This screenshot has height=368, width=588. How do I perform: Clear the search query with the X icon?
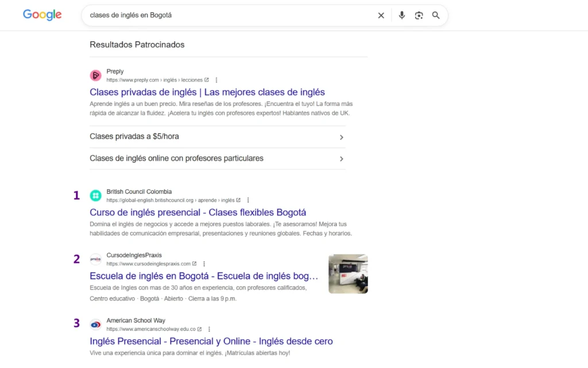(381, 16)
